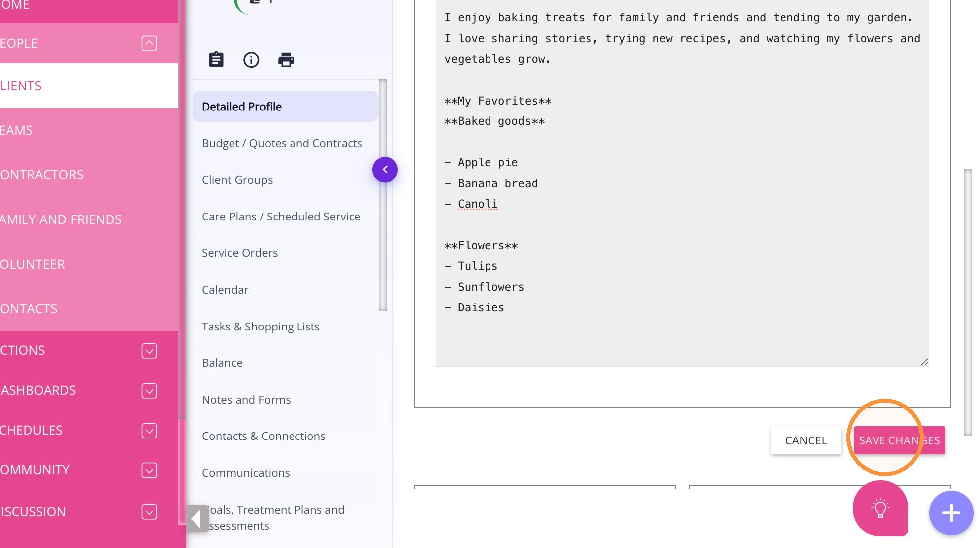The height and width of the screenshot is (548, 980).
Task: Collapse sidebar with gray left triangle
Action: tap(197, 519)
